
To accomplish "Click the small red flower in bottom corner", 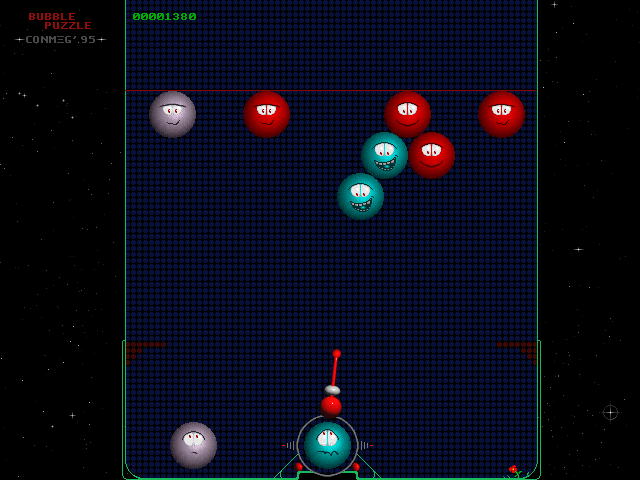I will pyautogui.click(x=513, y=469).
